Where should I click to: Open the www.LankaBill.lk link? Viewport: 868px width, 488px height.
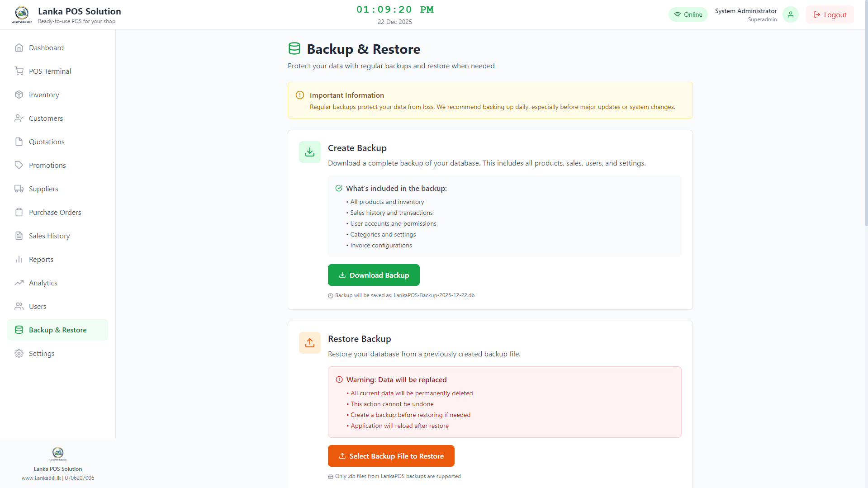40,478
